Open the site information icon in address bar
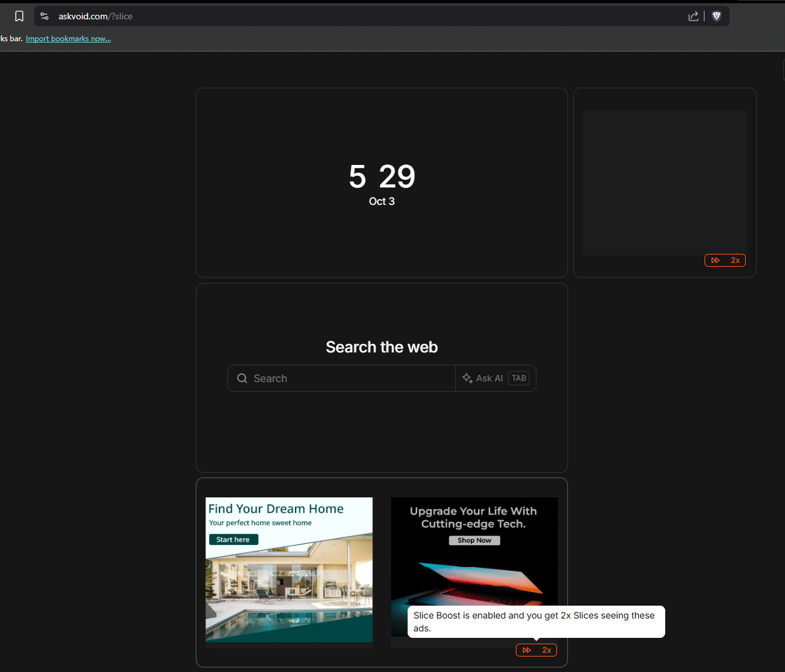The width and height of the screenshot is (785, 672). (x=44, y=16)
